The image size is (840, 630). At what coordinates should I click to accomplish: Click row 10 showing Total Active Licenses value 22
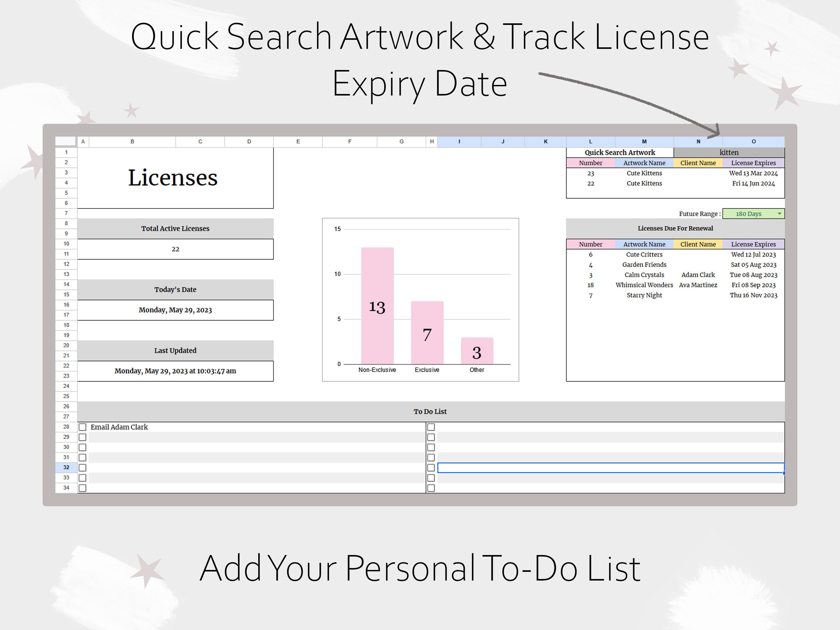(x=175, y=249)
